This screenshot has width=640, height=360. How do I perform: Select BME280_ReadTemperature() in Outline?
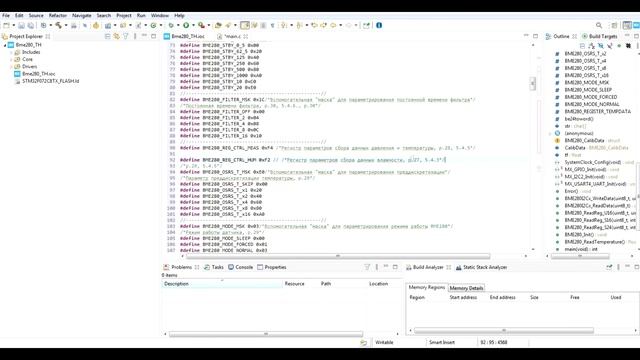(x=594, y=242)
